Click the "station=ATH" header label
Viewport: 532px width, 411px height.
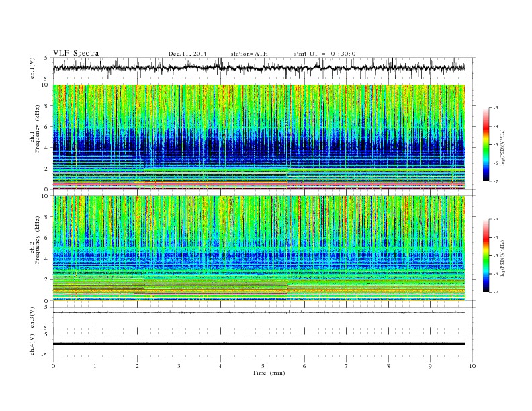(x=249, y=54)
